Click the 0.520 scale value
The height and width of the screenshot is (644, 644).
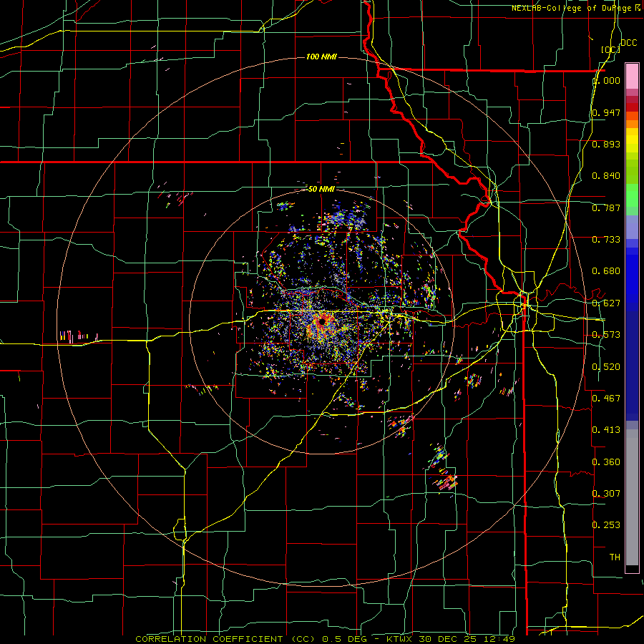[606, 367]
